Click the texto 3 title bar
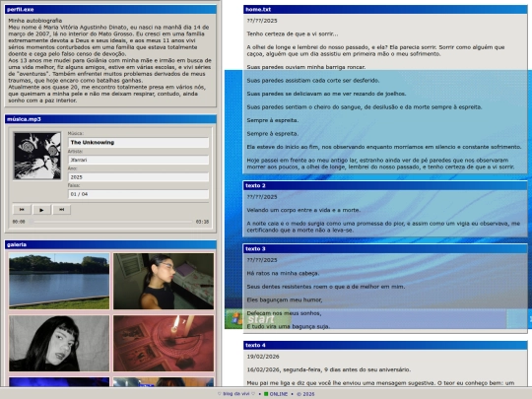Image resolution: width=532 pixels, height=399 pixels. tap(385, 248)
